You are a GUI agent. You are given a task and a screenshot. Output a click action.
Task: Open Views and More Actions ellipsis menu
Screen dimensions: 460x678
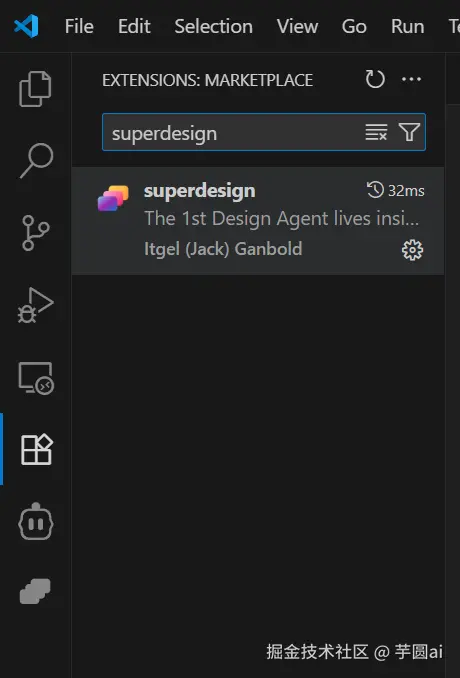(x=411, y=79)
